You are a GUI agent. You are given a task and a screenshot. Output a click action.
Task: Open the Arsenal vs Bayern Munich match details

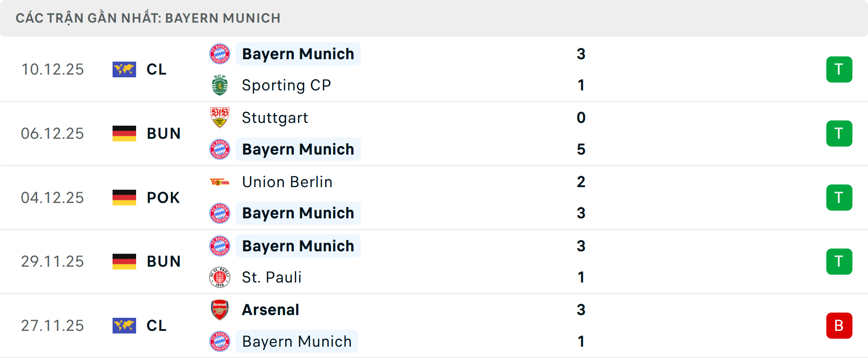coord(434,325)
